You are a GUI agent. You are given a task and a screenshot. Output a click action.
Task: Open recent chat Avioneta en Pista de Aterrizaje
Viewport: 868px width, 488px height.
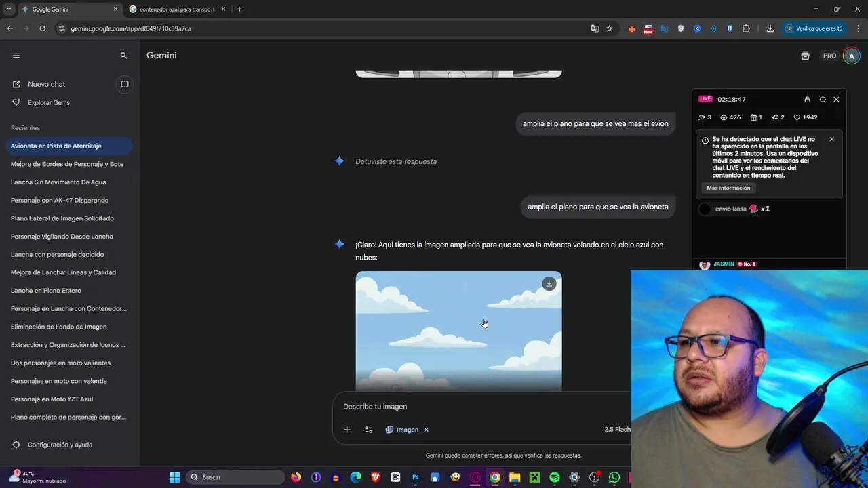tap(68, 146)
